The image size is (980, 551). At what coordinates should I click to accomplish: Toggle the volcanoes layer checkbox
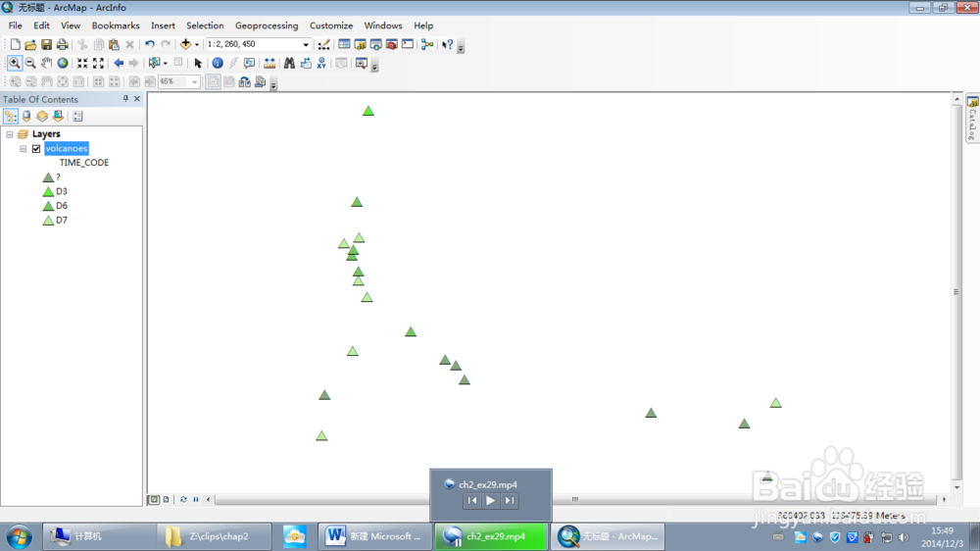(x=36, y=149)
